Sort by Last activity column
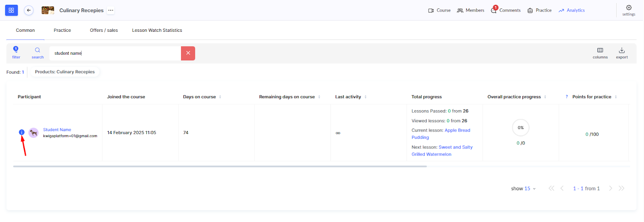This screenshot has height=222, width=644. tap(365, 97)
